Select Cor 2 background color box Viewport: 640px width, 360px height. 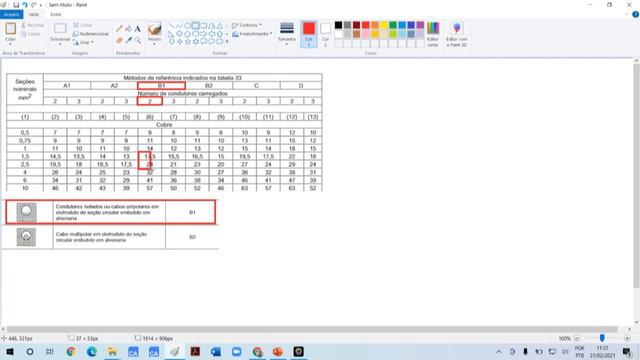325,34
